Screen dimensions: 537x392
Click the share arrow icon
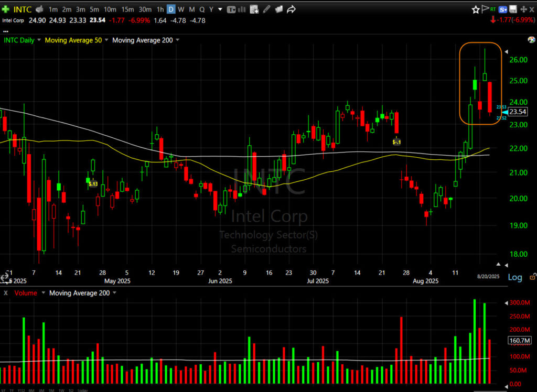pos(292,9)
